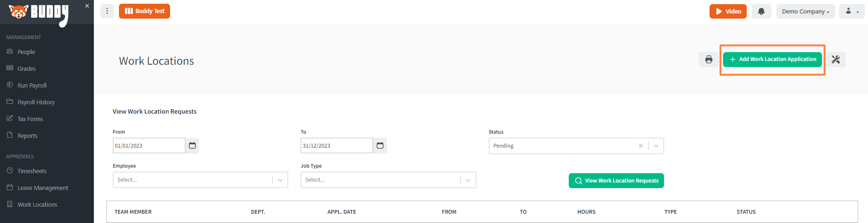Click the Run Payroll euro icon
Viewport: 868px width, 223px height.
pos(10,85)
